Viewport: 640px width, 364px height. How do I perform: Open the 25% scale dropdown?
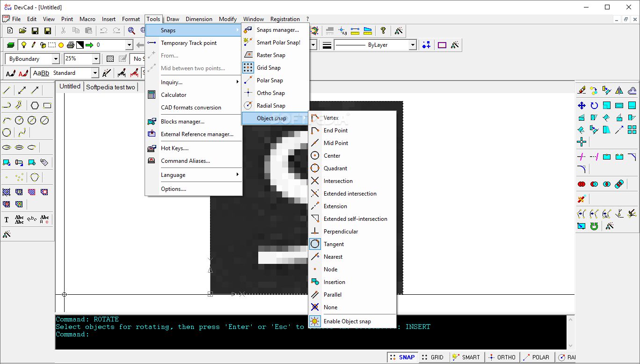(96, 59)
